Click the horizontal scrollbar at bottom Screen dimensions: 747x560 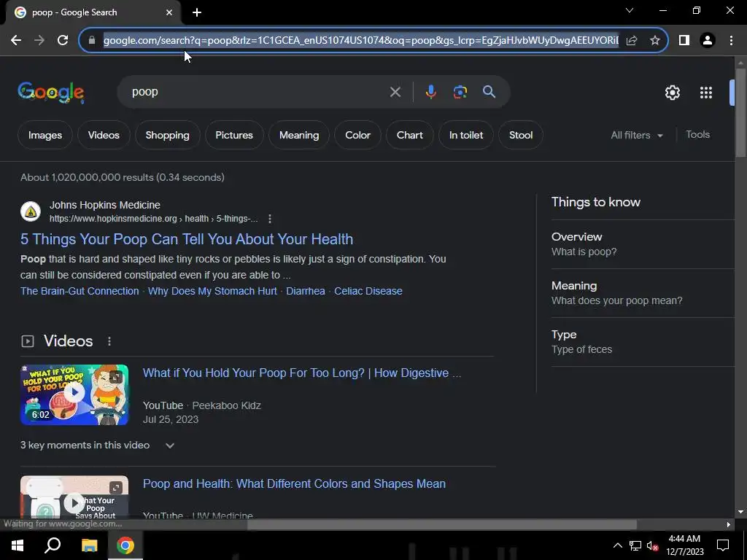[x=442, y=524]
